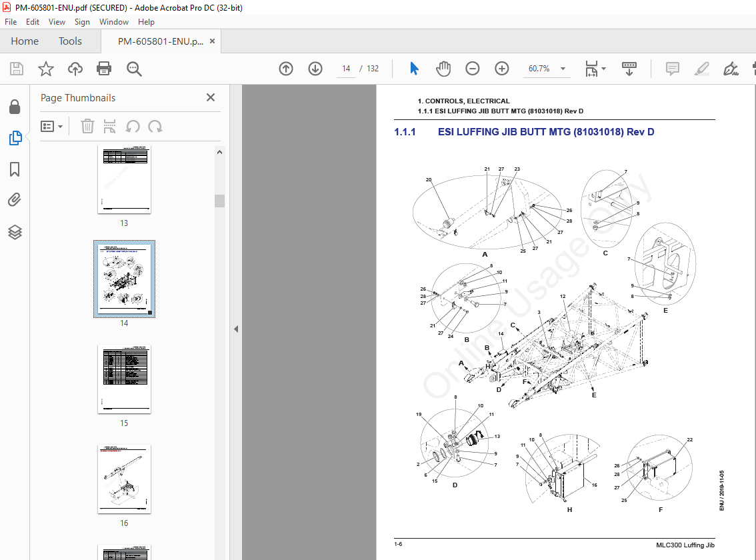Close the PM-605801-ENU.pdf tab
This screenshot has height=560, width=756.
pos(212,41)
